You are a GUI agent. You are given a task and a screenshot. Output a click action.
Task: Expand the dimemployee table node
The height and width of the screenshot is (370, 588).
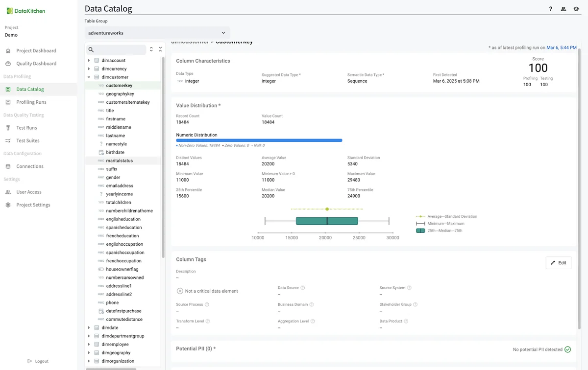(x=89, y=345)
